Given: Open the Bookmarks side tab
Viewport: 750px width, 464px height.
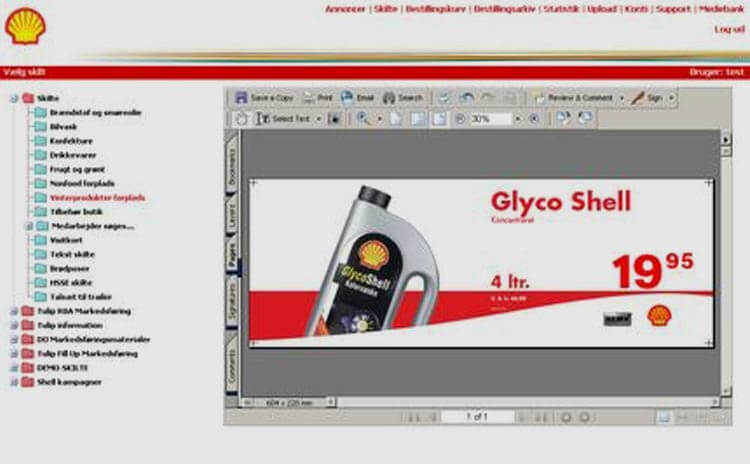Looking at the screenshot, I should point(232,166).
